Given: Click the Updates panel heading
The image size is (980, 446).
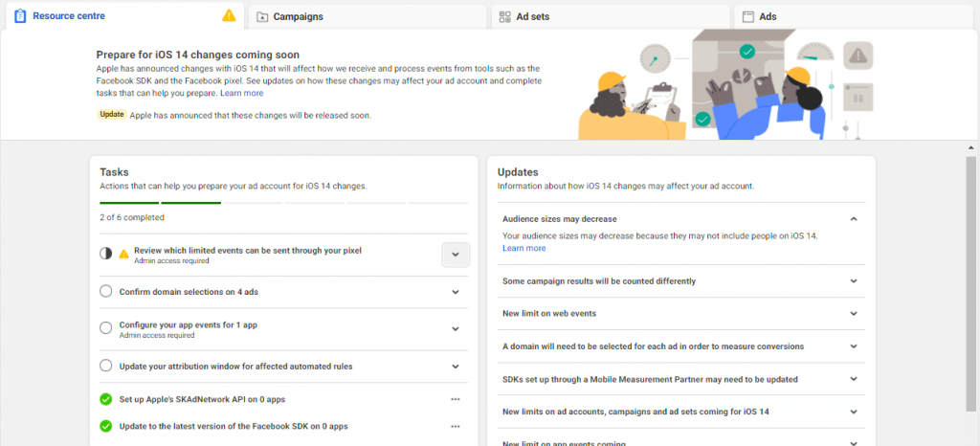Looking at the screenshot, I should click(x=518, y=172).
